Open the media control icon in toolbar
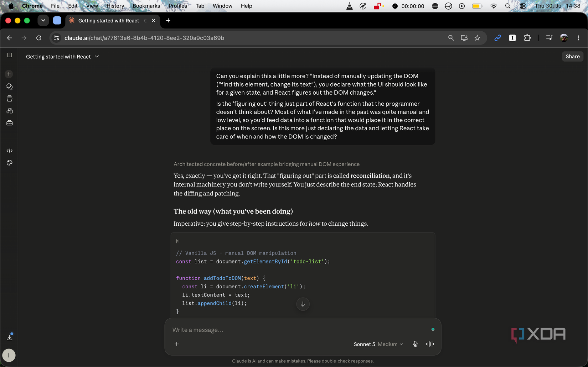This screenshot has height=367, width=588. (549, 38)
